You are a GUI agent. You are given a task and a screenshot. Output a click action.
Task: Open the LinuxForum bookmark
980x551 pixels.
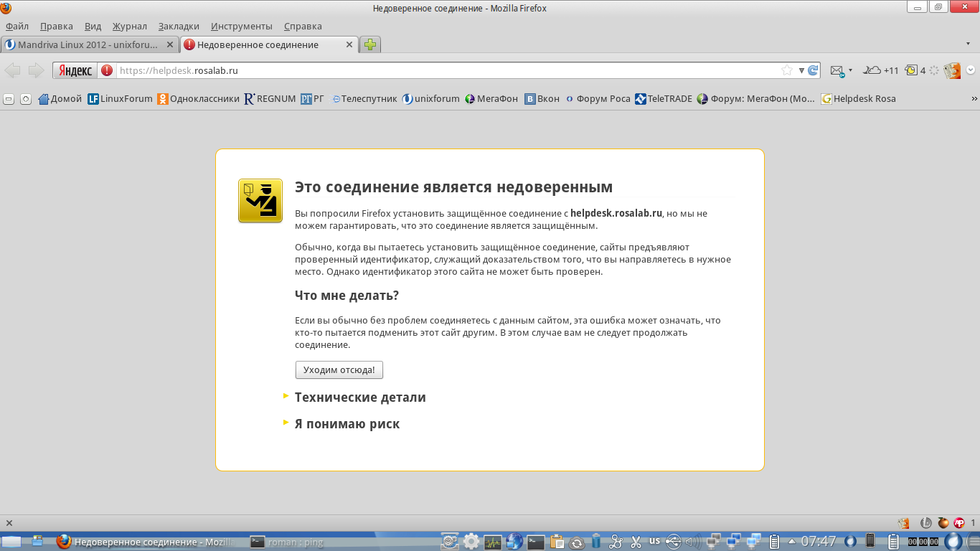pyautogui.click(x=121, y=99)
